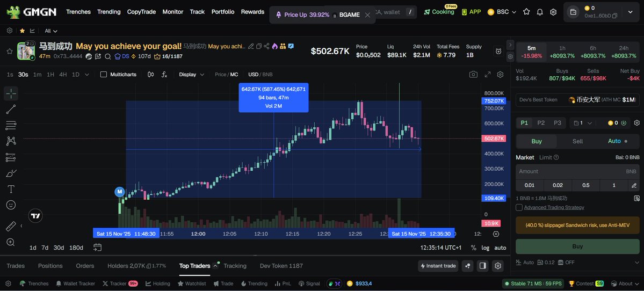Screen dimensions: 644x291
Task: Select the ruler measure tool
Action: click(x=11, y=226)
